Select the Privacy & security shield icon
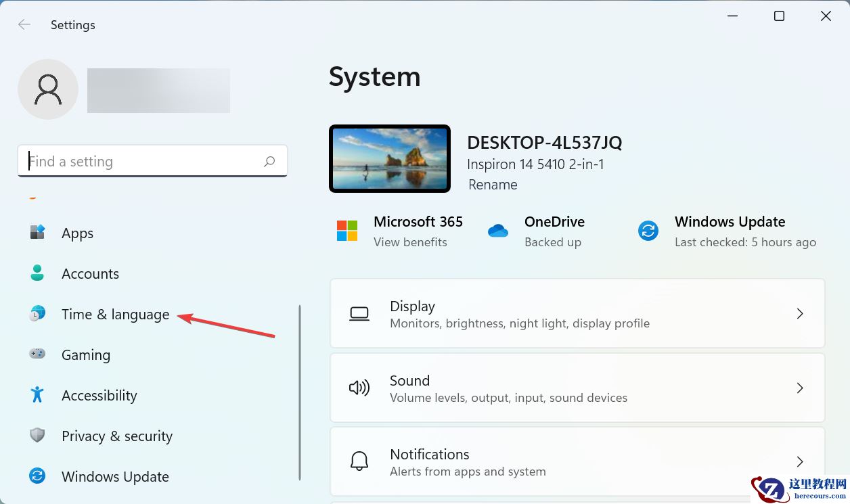Image resolution: width=850 pixels, height=504 pixels. coord(37,436)
